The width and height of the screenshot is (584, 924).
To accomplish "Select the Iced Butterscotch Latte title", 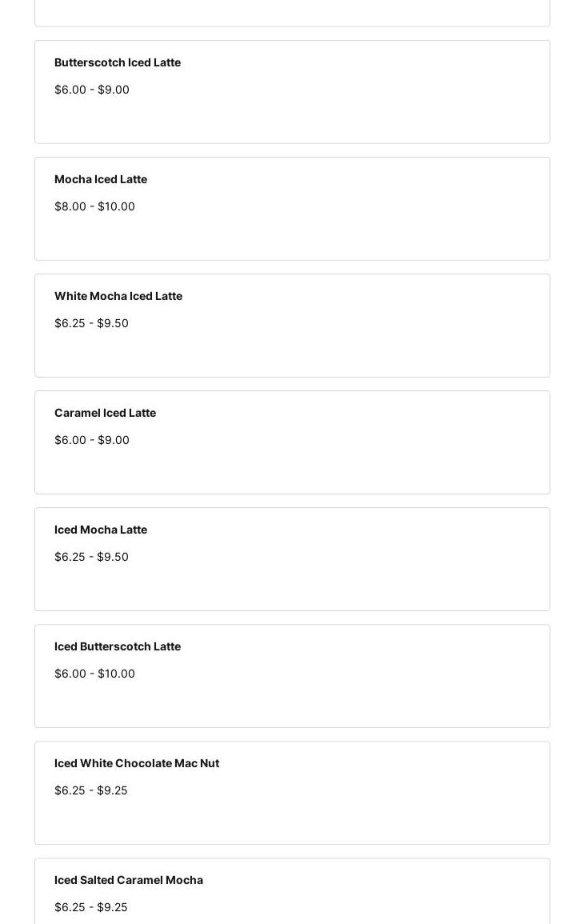I will pos(118,646).
